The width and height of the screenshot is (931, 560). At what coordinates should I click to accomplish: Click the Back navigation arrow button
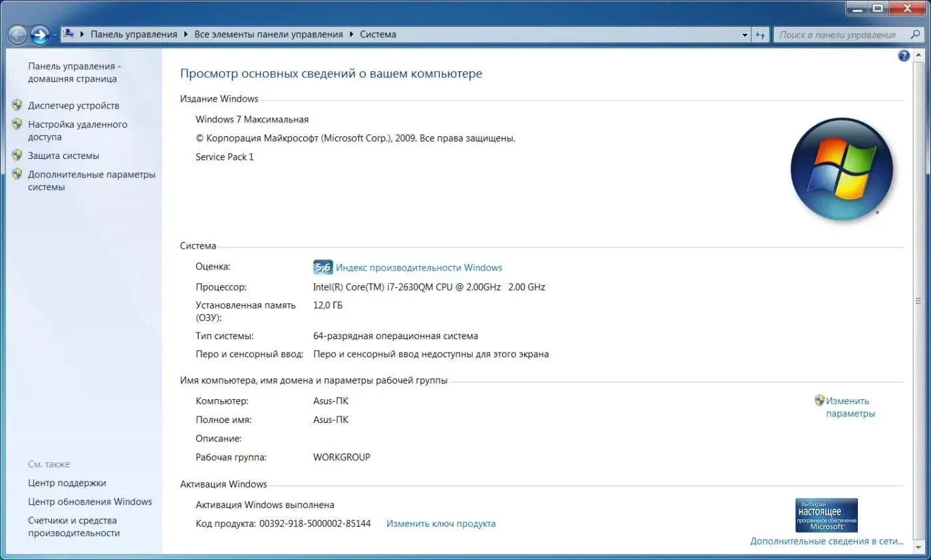[18, 35]
